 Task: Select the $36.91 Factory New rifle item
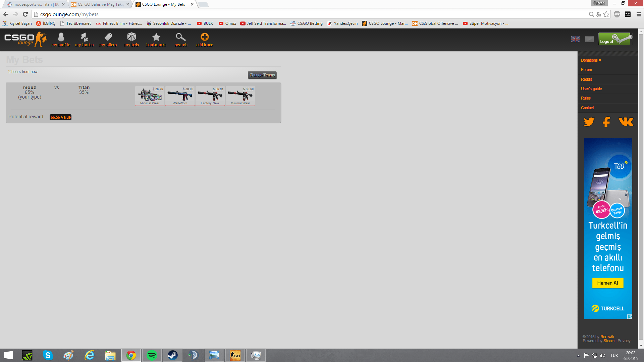click(210, 96)
